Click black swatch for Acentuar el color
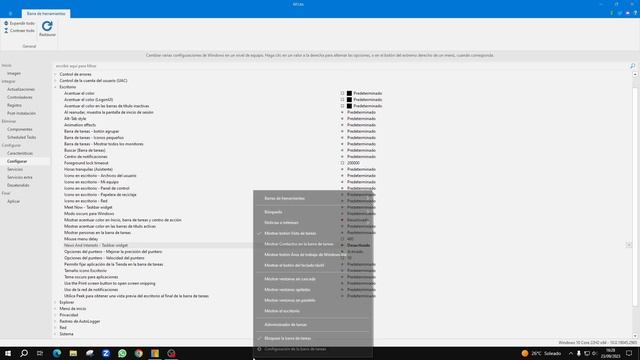 [x=349, y=93]
